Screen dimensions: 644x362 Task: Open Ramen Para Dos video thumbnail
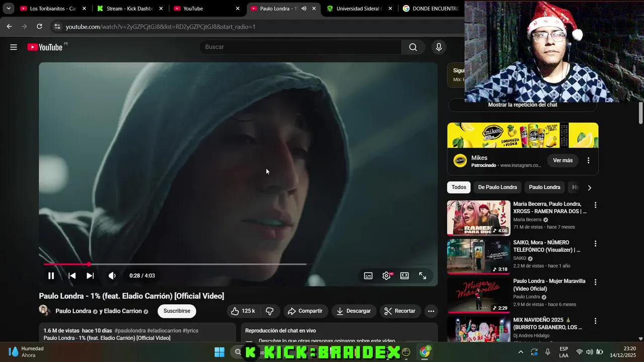point(478,218)
